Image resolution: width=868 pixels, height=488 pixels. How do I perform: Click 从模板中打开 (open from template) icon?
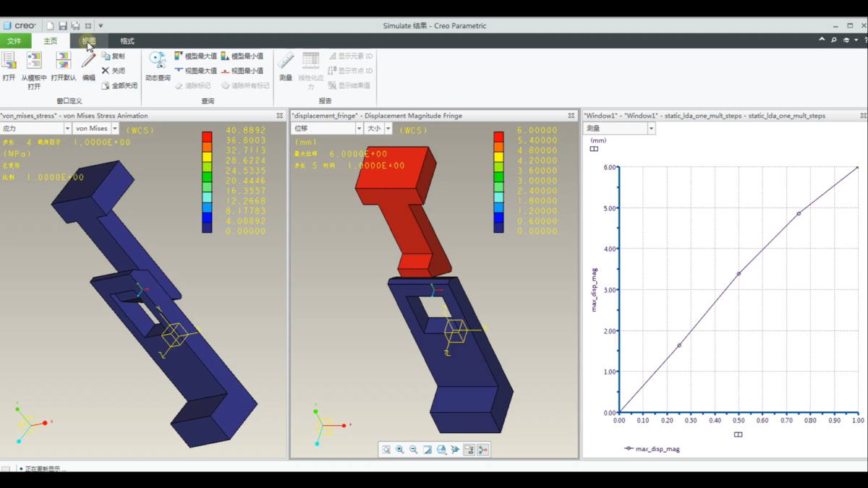tap(34, 61)
